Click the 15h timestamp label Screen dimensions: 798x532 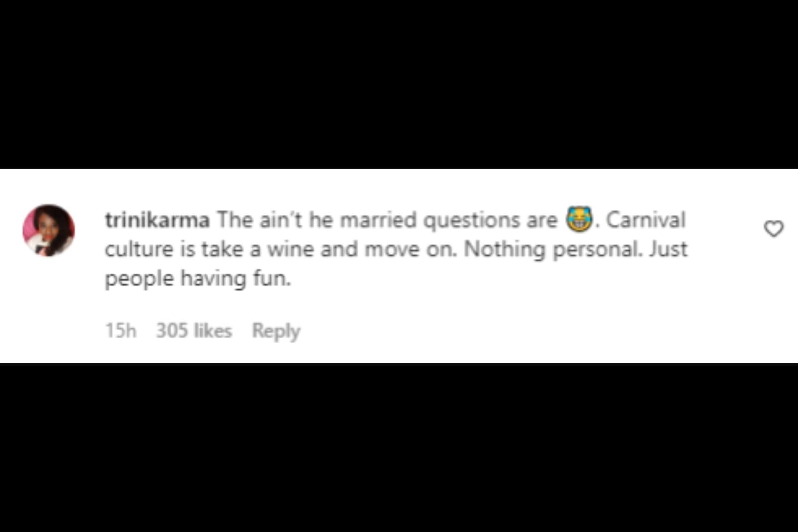tap(121, 330)
